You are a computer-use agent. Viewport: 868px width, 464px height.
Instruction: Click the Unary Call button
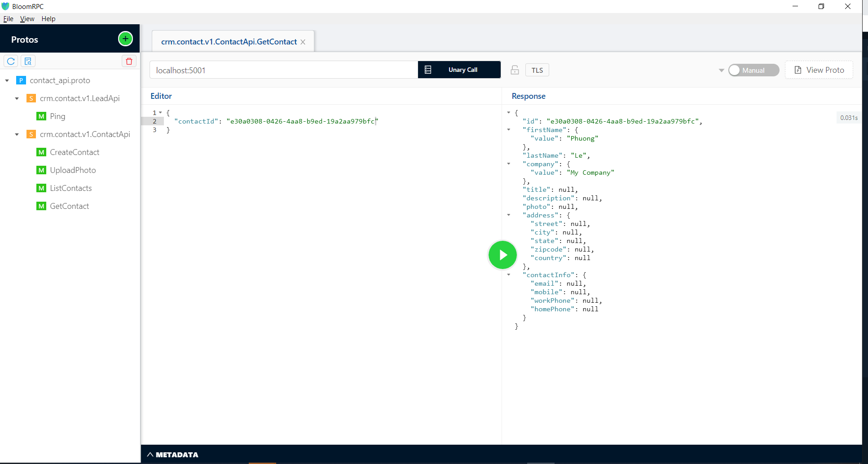point(459,70)
